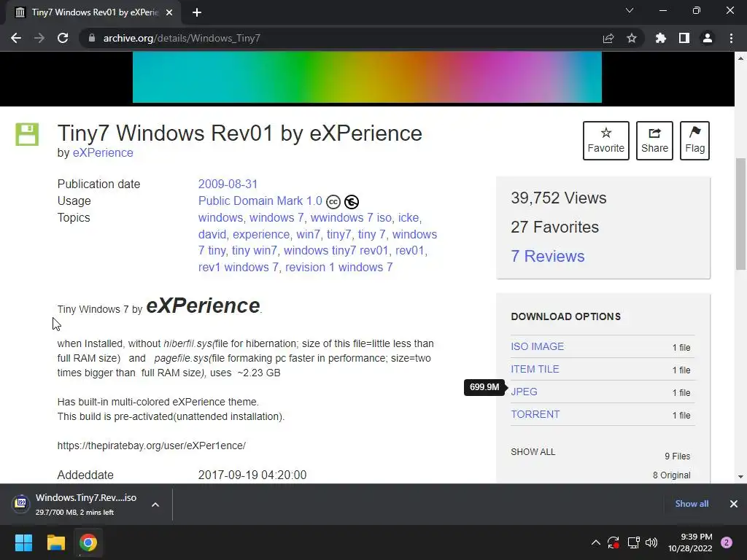Open the eXPerience author link
This screenshot has height=560, width=747.
(103, 153)
